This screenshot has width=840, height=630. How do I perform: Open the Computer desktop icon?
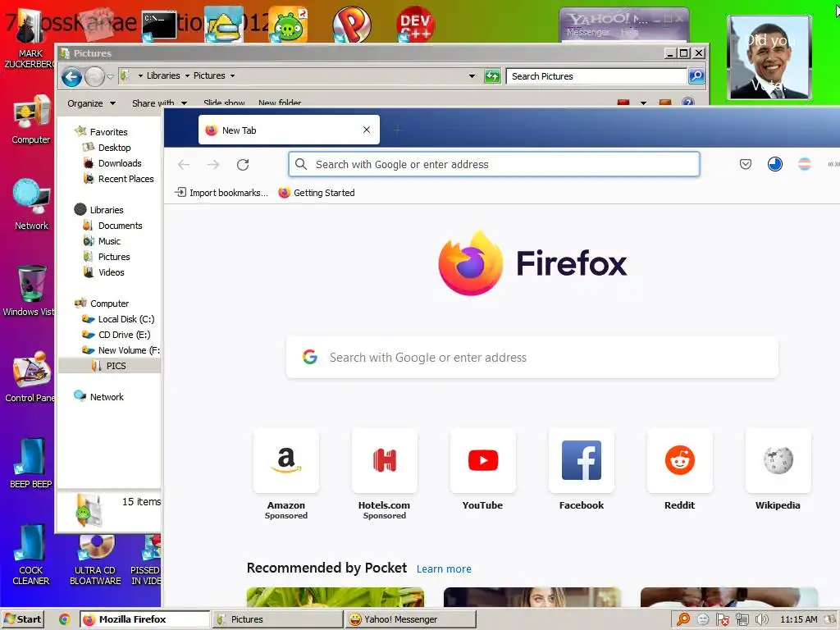click(x=30, y=120)
